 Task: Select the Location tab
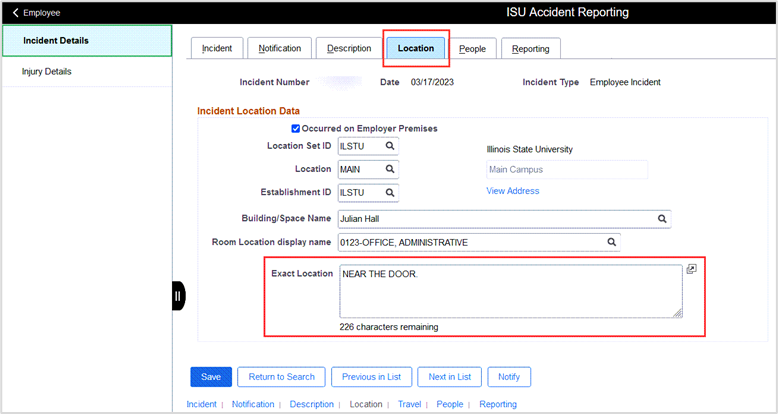[416, 48]
